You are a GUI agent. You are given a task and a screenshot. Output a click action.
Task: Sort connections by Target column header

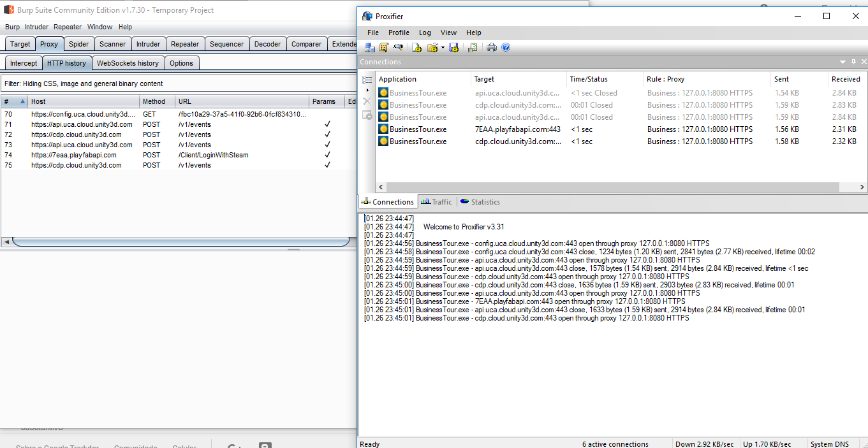click(x=519, y=79)
